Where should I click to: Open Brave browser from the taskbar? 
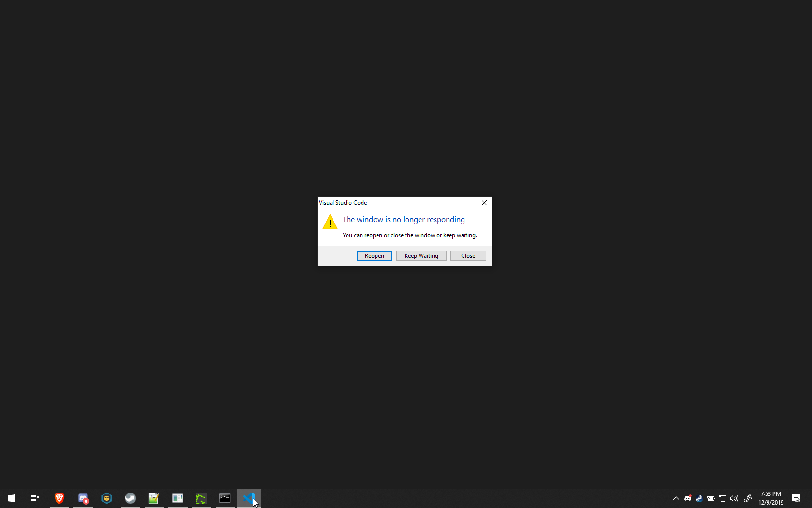coord(59,498)
